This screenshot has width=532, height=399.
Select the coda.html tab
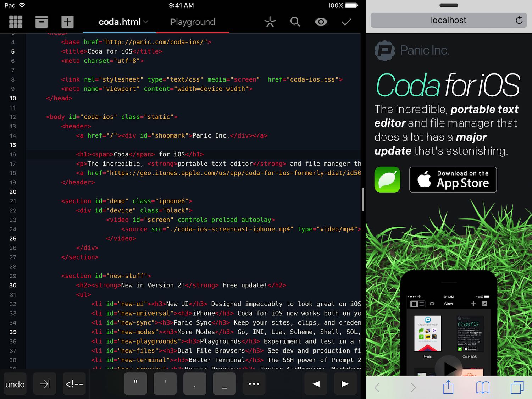tap(119, 22)
